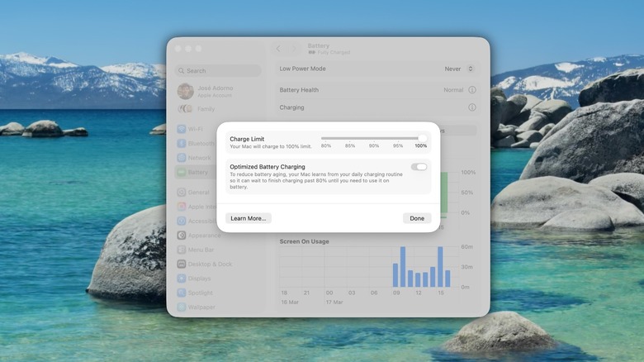This screenshot has height=362, width=644.
Task: Click the Displays sidebar icon
Action: [182, 279]
